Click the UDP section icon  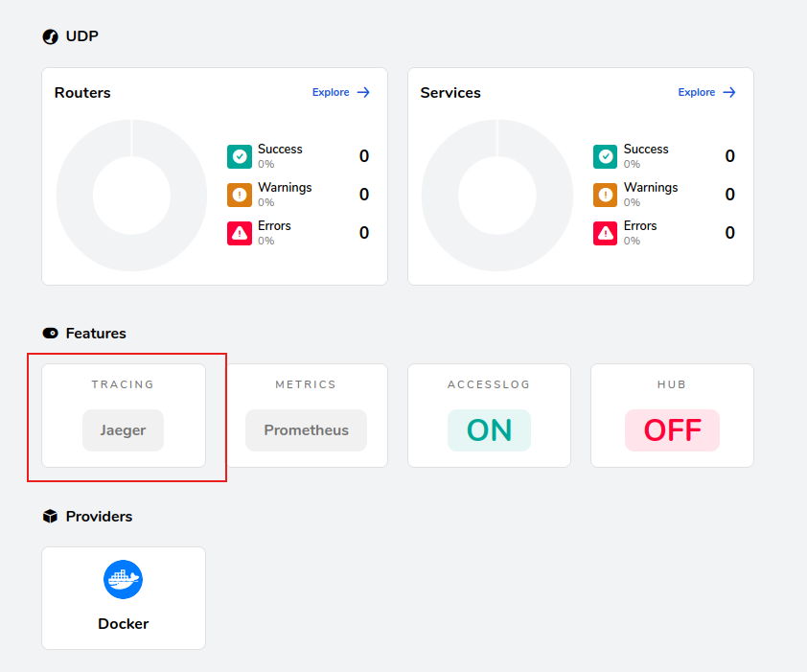(51, 36)
